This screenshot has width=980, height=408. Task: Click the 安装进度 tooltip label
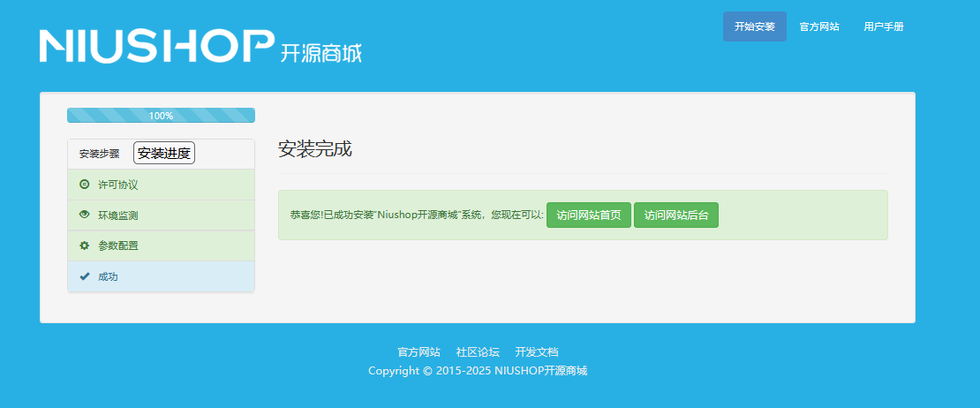click(x=164, y=153)
